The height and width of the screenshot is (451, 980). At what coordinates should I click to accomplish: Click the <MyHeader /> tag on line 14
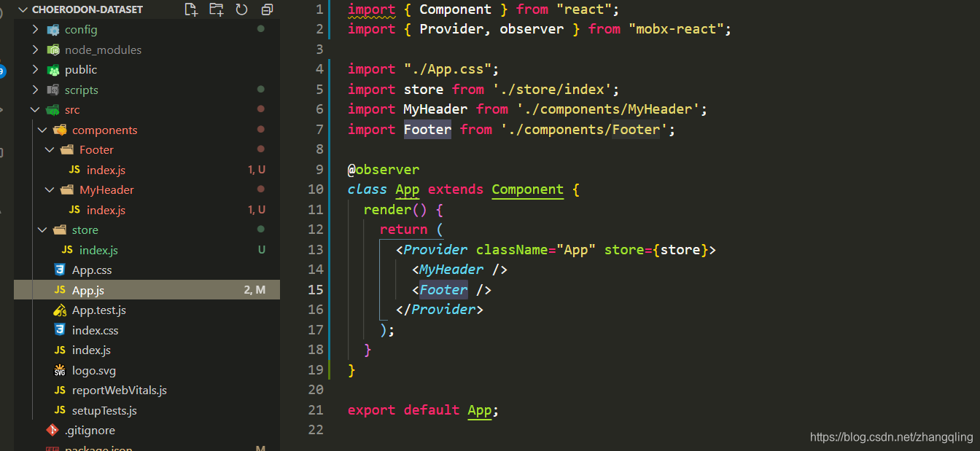click(x=459, y=270)
